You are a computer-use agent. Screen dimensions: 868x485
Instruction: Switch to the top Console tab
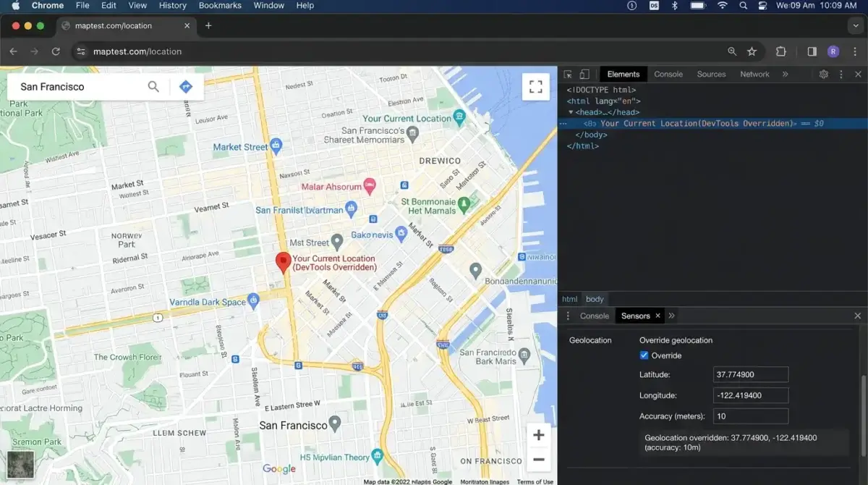(x=668, y=74)
